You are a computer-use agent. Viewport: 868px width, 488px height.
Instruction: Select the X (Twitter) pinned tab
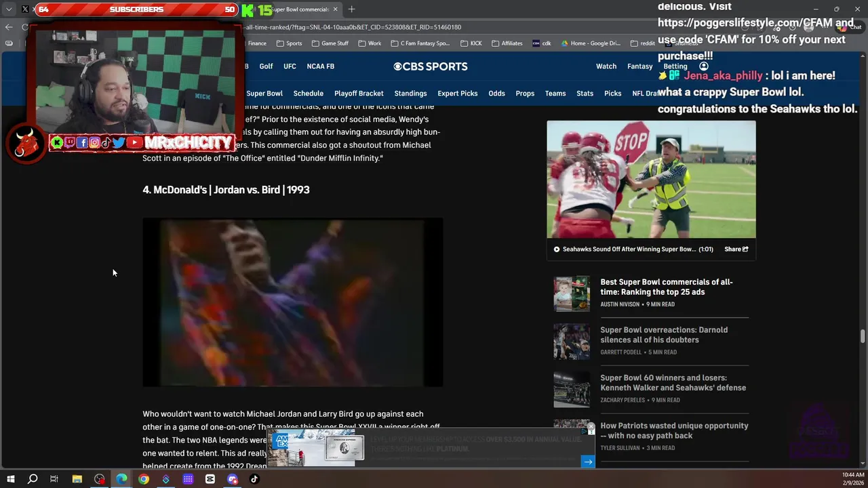[25, 9]
